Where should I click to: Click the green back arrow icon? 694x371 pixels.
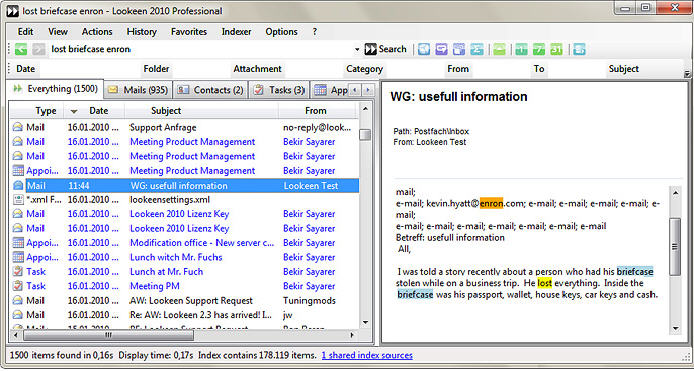(21, 49)
